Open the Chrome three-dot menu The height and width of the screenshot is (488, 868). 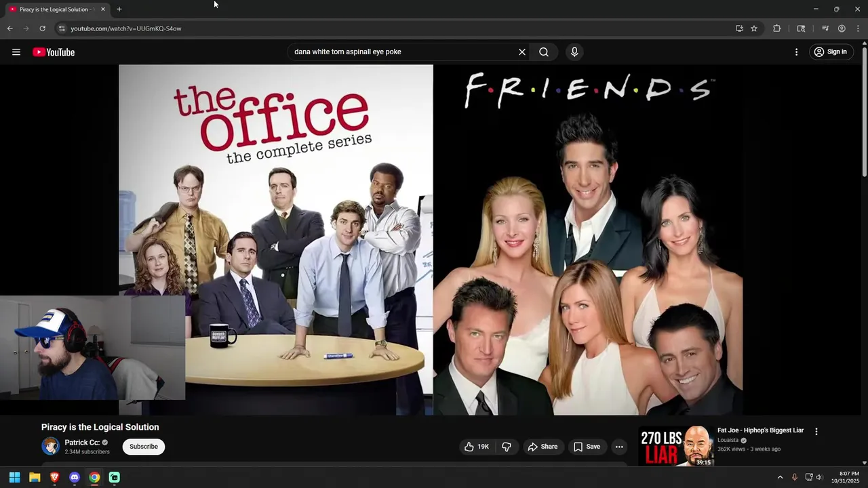[858, 28]
